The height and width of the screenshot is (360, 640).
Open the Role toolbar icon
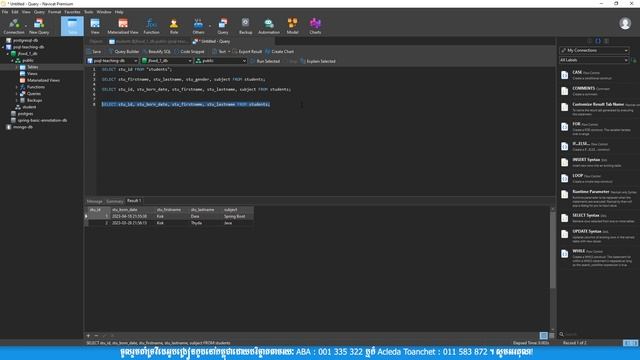174,26
